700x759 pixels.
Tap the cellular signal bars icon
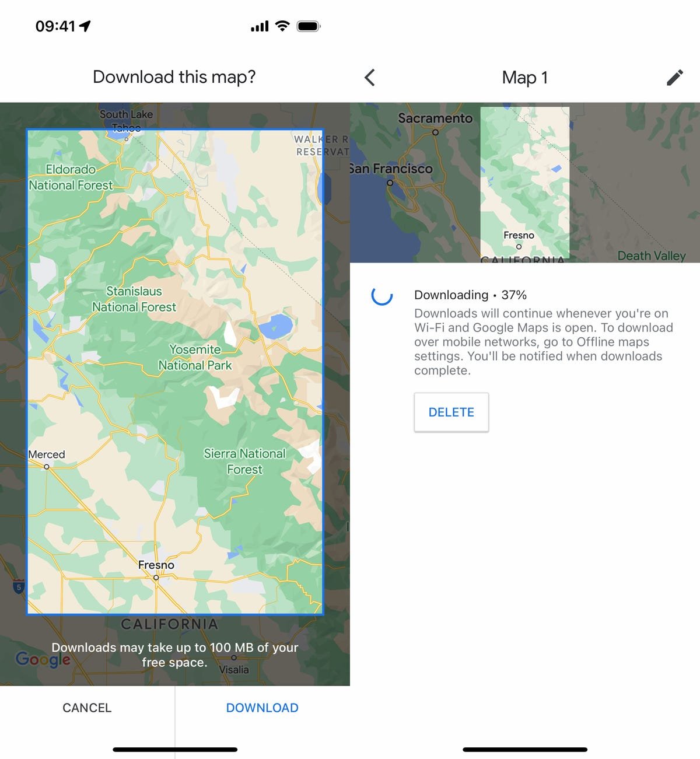click(x=260, y=26)
